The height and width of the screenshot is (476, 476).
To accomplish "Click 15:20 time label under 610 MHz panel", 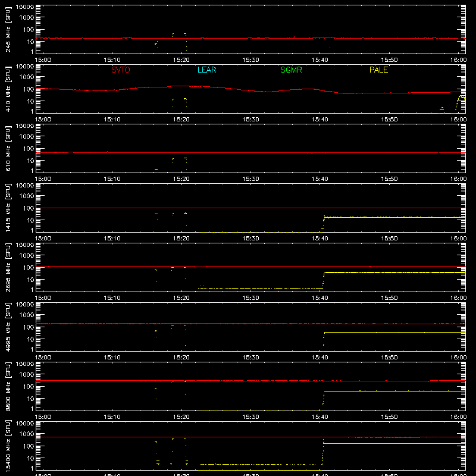I will (x=181, y=179).
